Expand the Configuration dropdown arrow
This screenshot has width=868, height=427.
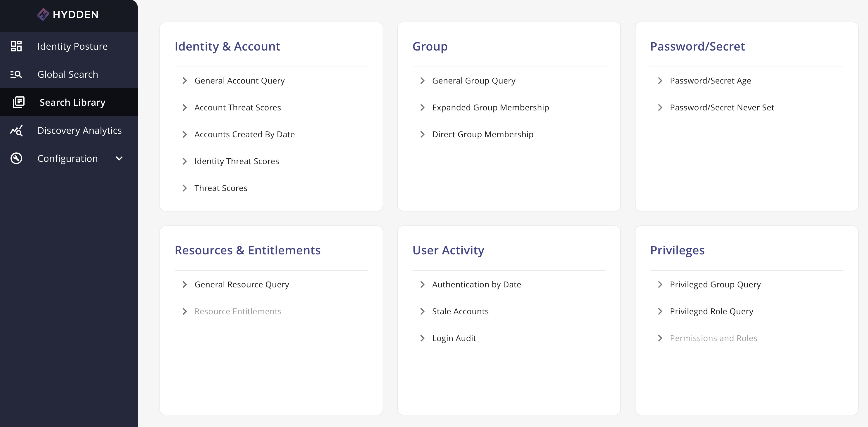(x=119, y=158)
